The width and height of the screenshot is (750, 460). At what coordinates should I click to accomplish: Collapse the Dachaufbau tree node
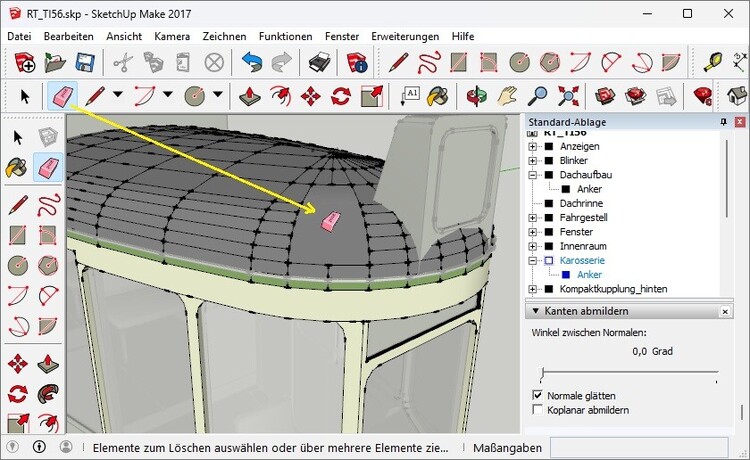pos(532,175)
